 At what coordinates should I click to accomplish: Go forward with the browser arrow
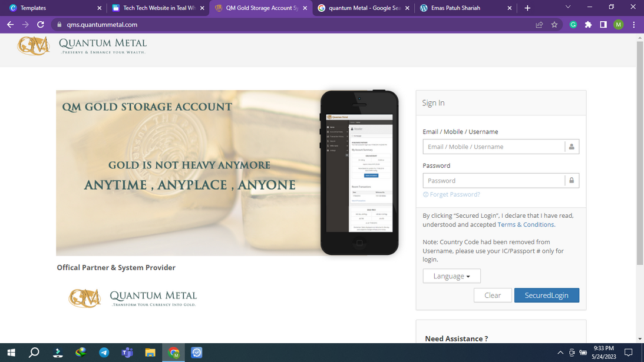tap(25, 25)
